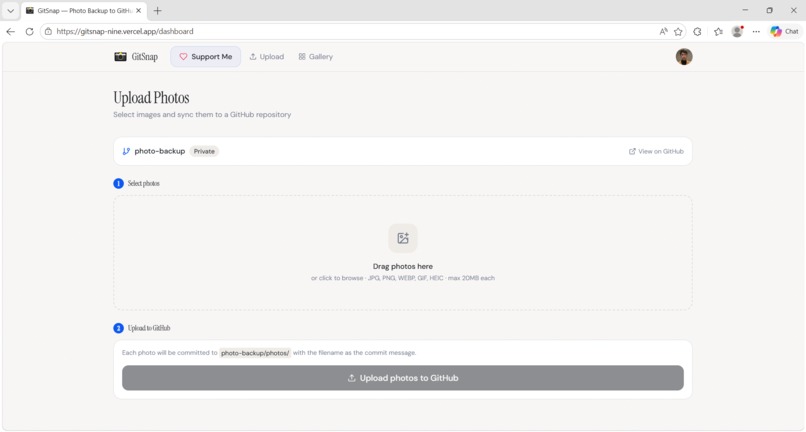
Task: Click the Upload to GitHub step heading
Action: coord(149,328)
